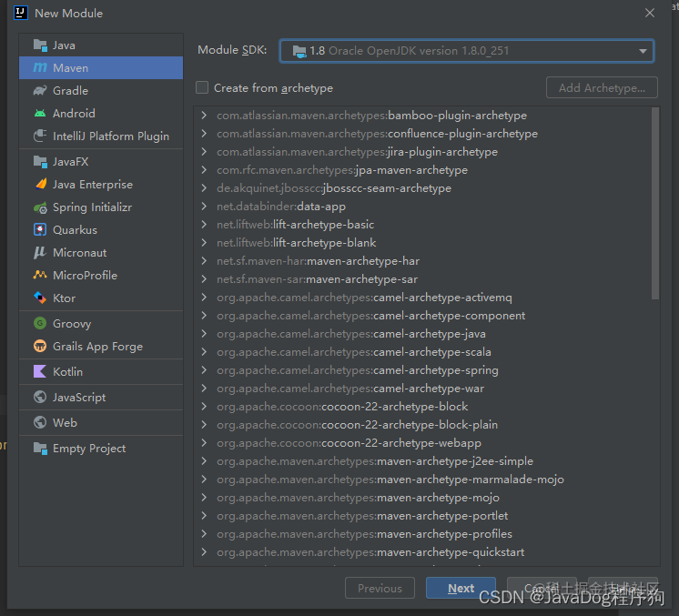The image size is (679, 616).
Task: Click the Micronaut mu icon
Action: 40,252
